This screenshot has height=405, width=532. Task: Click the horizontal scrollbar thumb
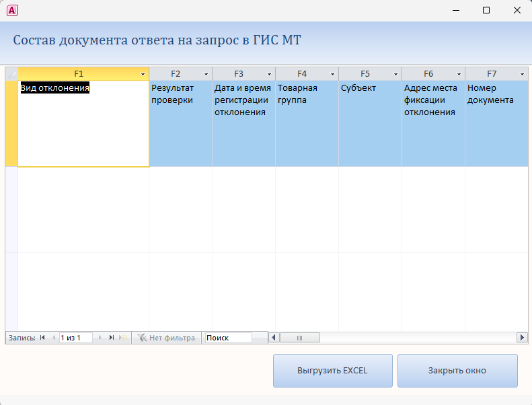tap(299, 338)
